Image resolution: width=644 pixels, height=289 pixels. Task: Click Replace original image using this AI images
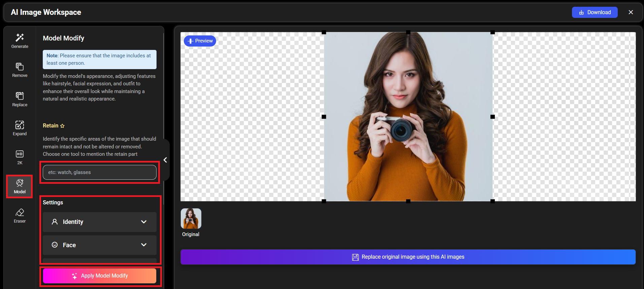point(408,257)
